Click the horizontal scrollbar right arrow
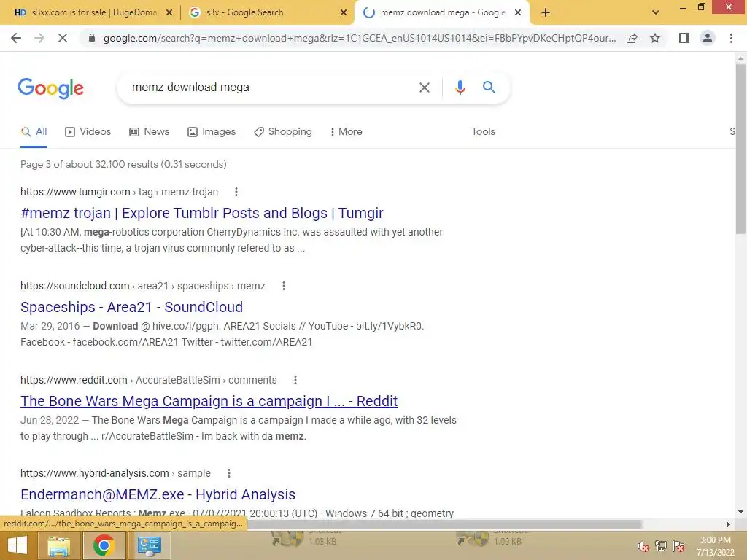The width and height of the screenshot is (747, 560). 729,524
